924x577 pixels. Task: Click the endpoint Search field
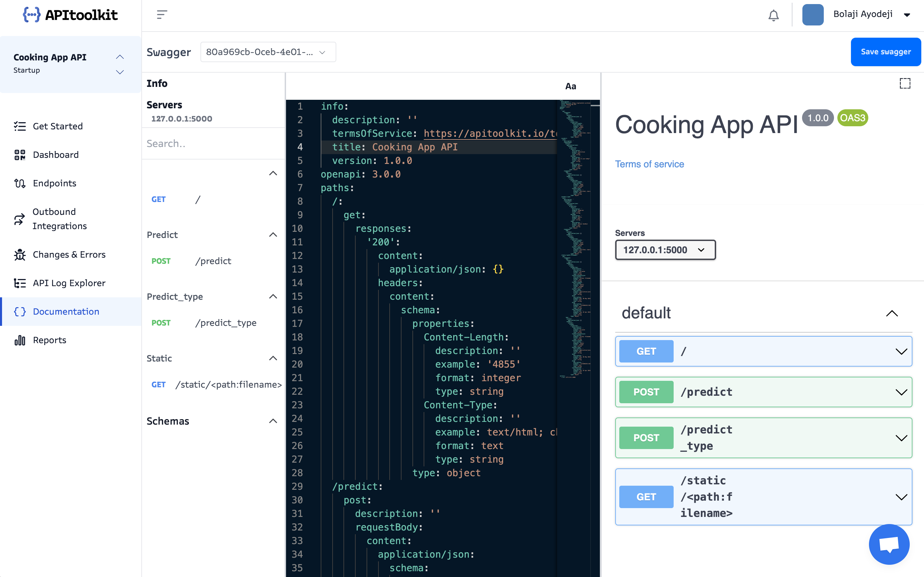point(213,144)
